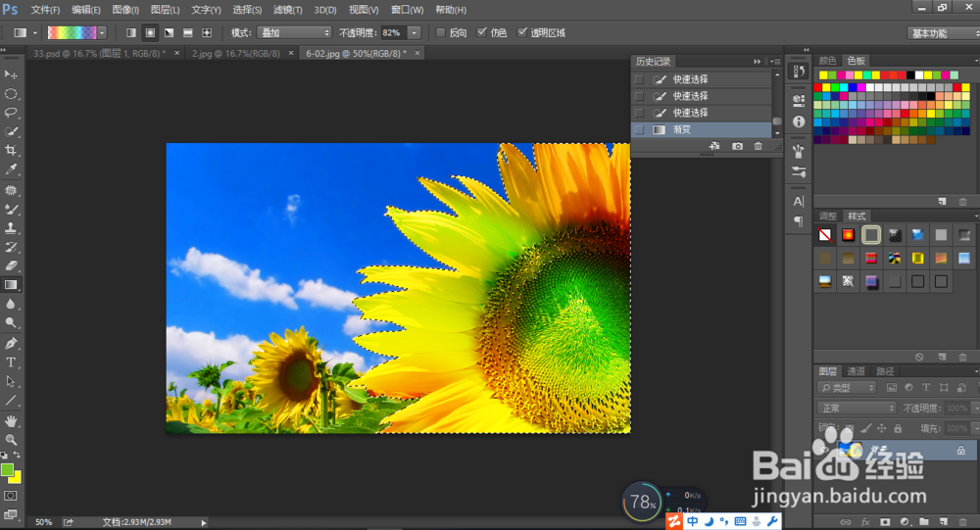Select the Lasso tool
The image size is (980, 530).
[x=11, y=113]
